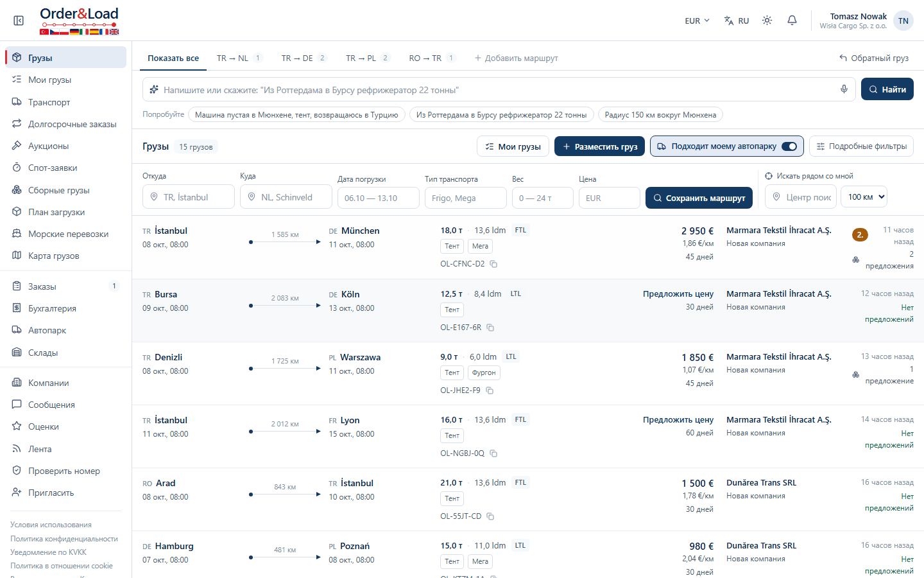Click Куда NL, Schinveld field
The image size is (924, 578).
coord(286,197)
